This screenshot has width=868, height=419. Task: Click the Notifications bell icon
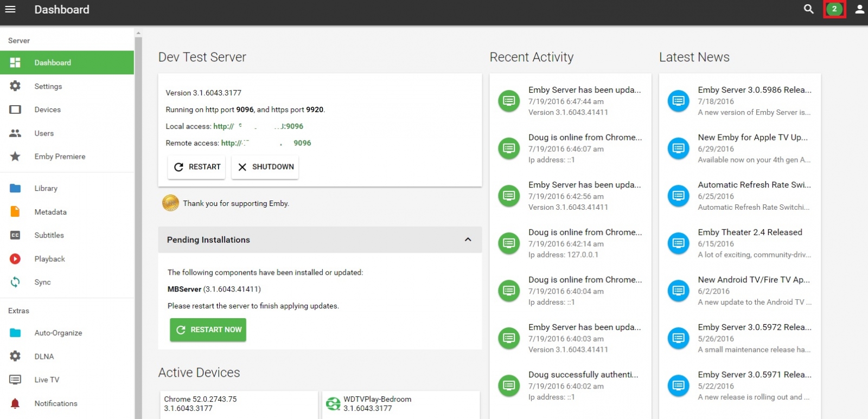(15, 403)
